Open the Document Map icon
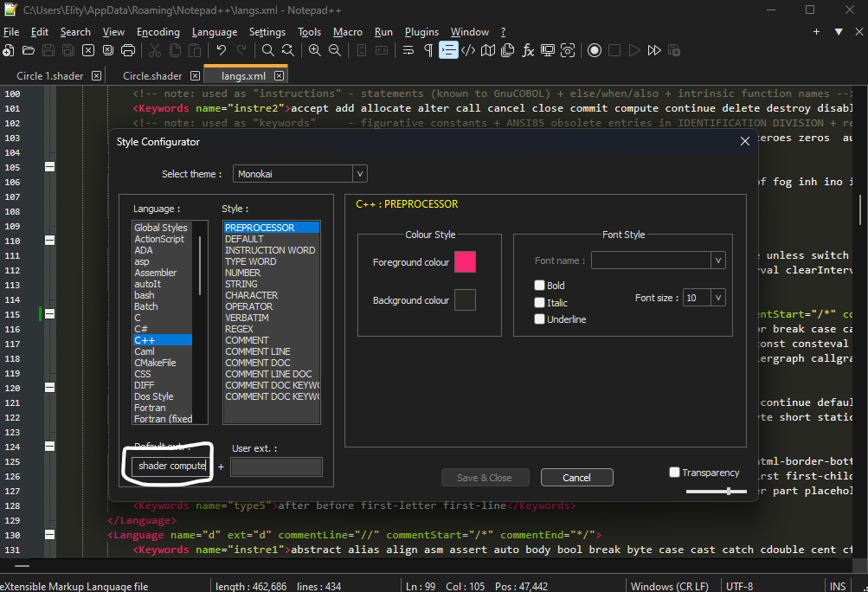Screen dimensions: 868x592 488,50
